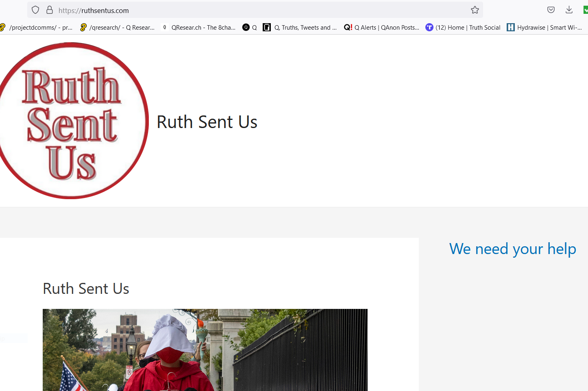
Task: Click the round Ruth Sent Us logo
Action: 72,121
